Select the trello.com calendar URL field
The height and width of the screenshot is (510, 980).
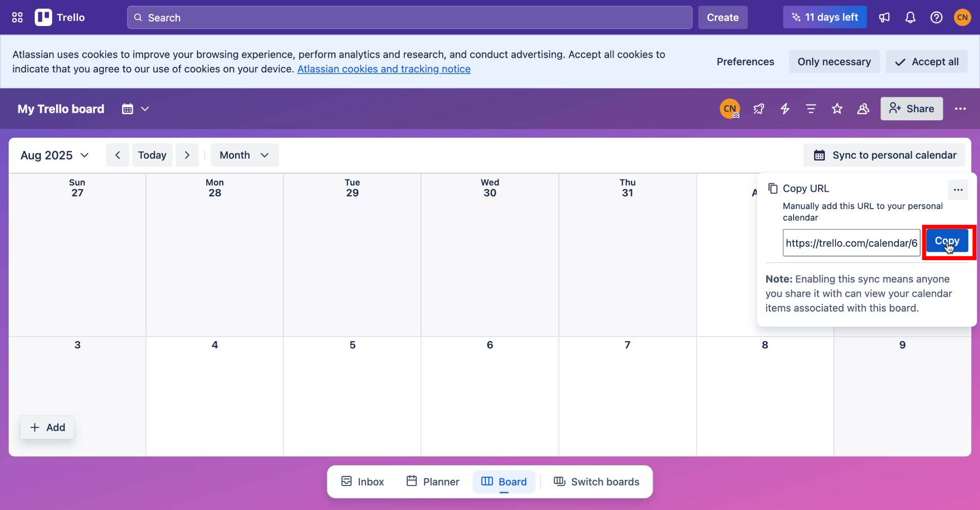coord(851,243)
